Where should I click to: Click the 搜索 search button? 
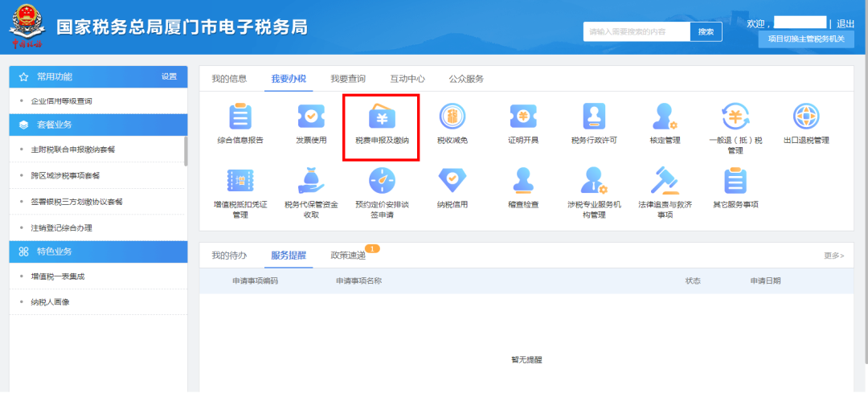(x=706, y=32)
